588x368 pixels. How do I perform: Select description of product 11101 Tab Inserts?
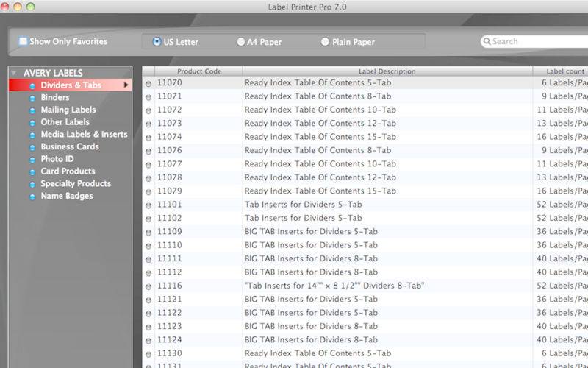click(303, 205)
